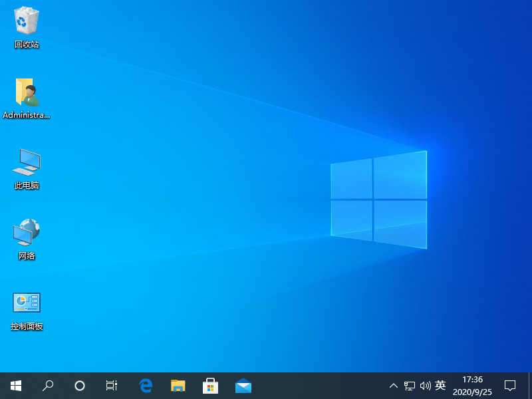Open the Windows Start menu

coord(16,385)
